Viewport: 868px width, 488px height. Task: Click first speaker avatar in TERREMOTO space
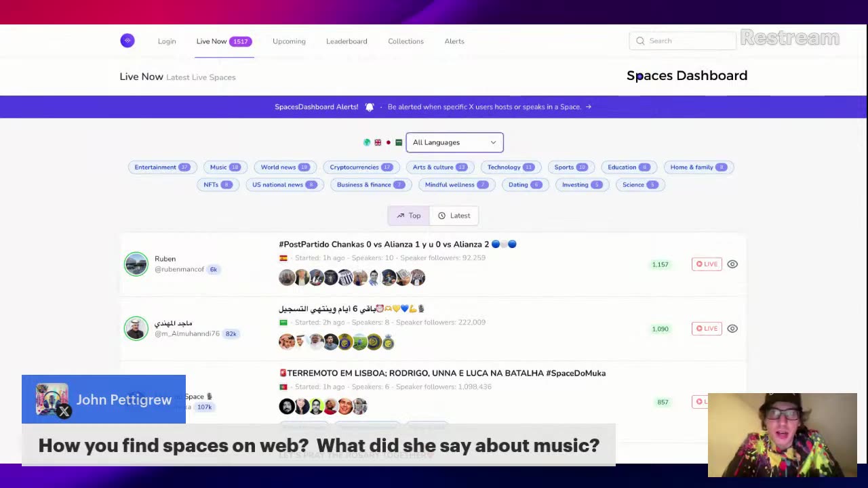[286, 406]
